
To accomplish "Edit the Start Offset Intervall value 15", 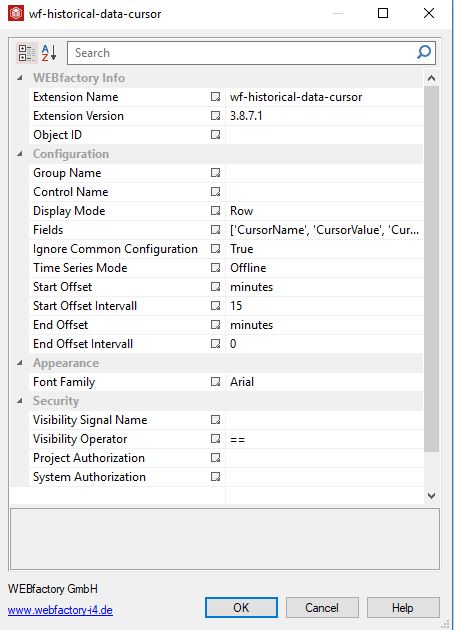I will tap(324, 306).
